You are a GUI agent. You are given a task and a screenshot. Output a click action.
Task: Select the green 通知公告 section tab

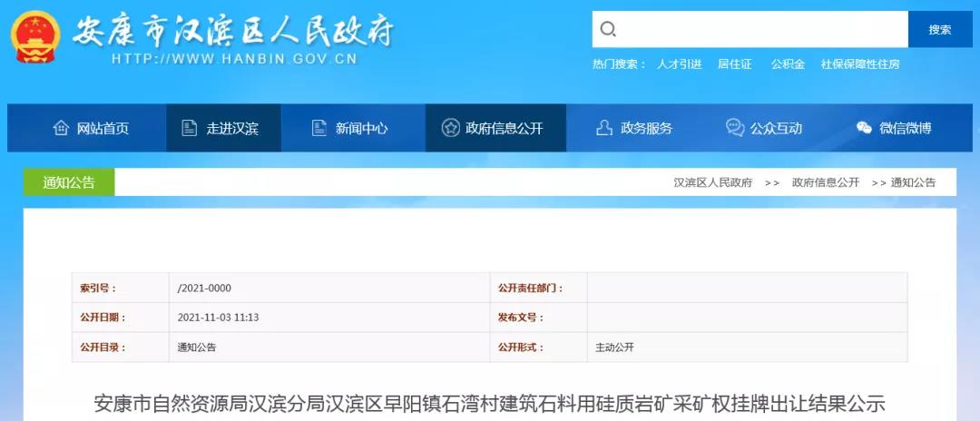69,182
